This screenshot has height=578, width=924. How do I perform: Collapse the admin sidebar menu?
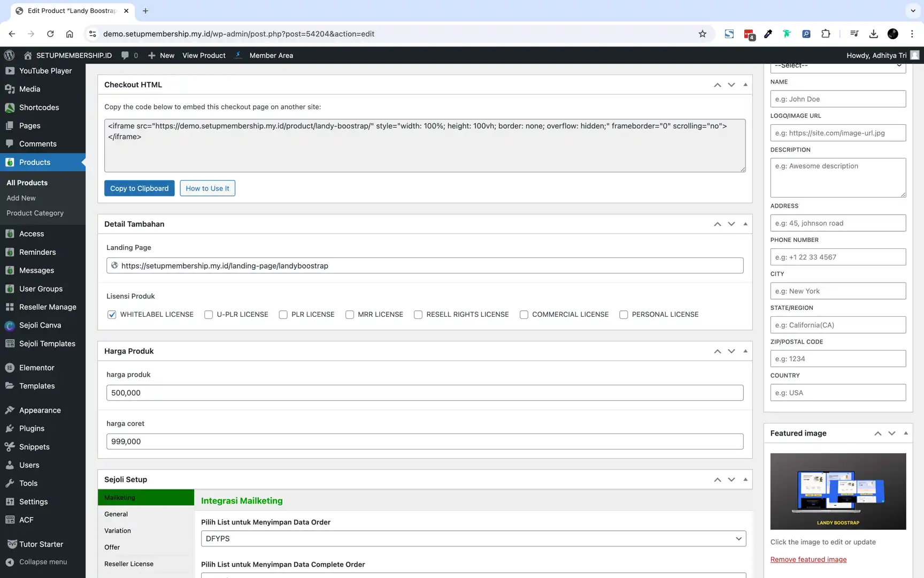(43, 562)
